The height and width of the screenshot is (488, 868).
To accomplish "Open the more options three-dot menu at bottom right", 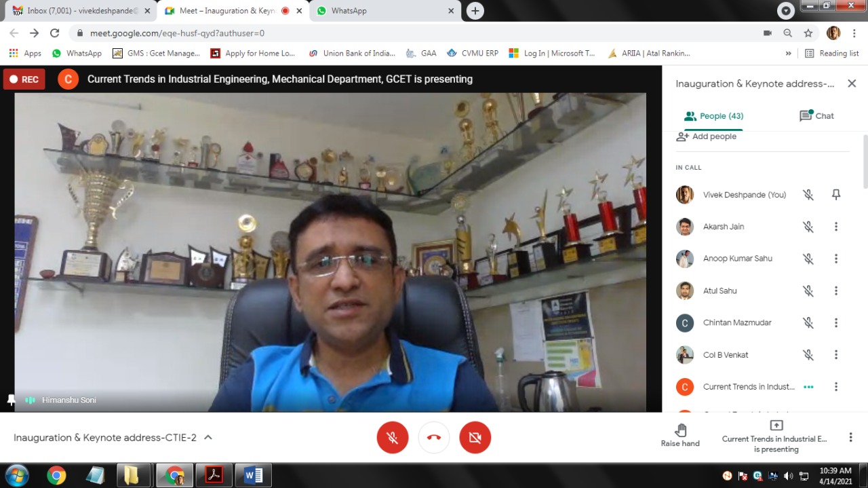I will pos(850,438).
